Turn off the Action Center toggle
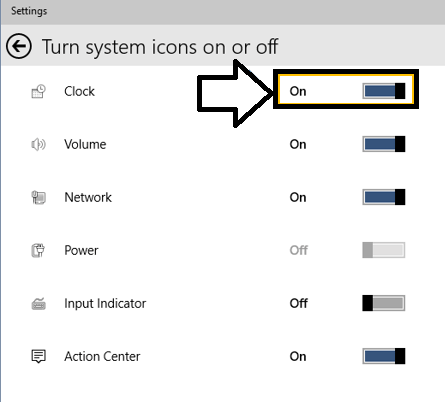 [x=384, y=356]
